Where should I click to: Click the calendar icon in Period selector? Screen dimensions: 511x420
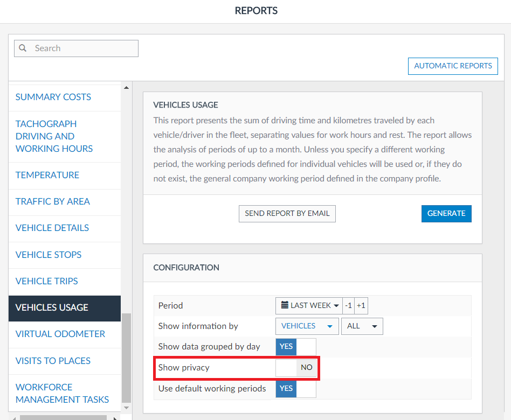pyautogui.click(x=285, y=305)
